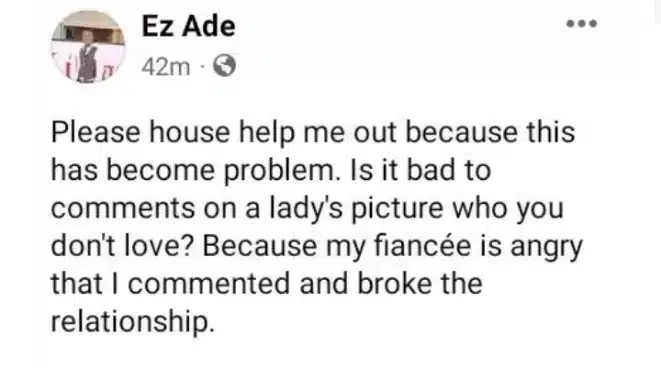The height and width of the screenshot is (369, 661).
Task: Click the word "angry" in the post
Action: [x=546, y=248]
